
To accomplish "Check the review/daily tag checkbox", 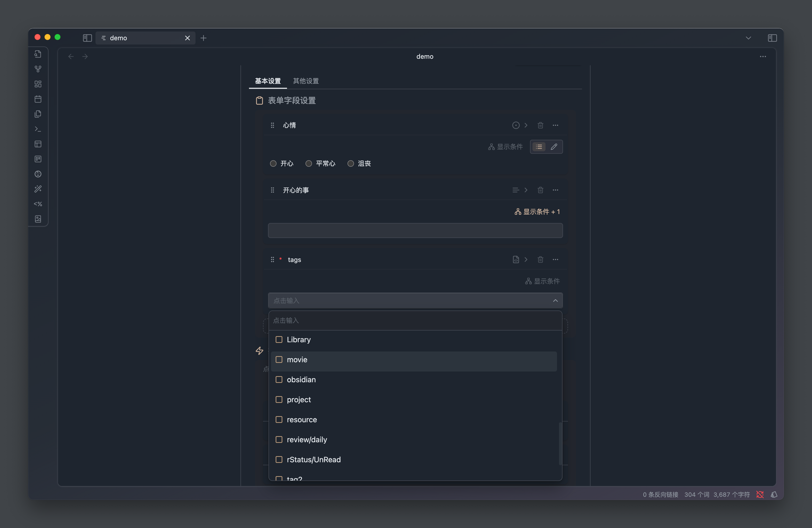I will 279,439.
